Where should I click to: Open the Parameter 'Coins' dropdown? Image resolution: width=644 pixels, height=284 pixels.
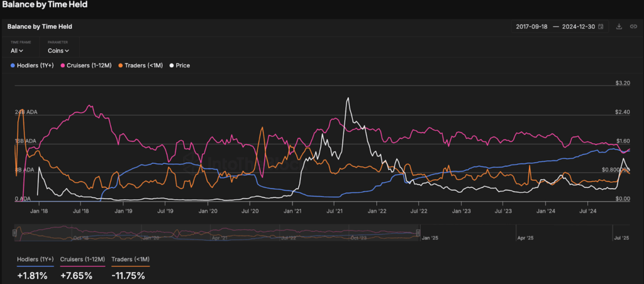(x=58, y=51)
